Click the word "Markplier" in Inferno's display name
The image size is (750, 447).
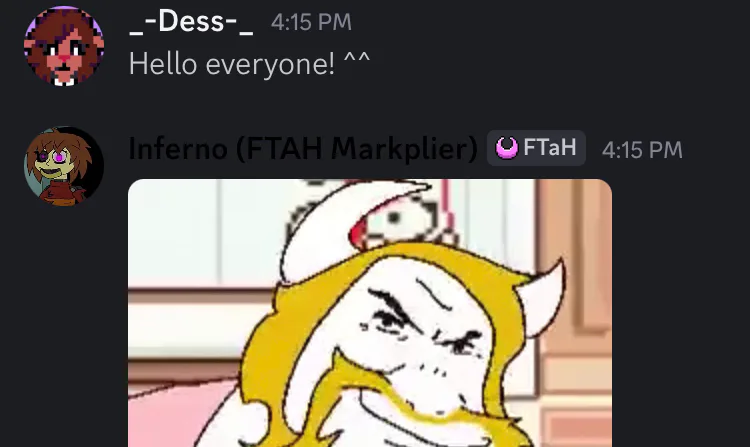tap(404, 149)
